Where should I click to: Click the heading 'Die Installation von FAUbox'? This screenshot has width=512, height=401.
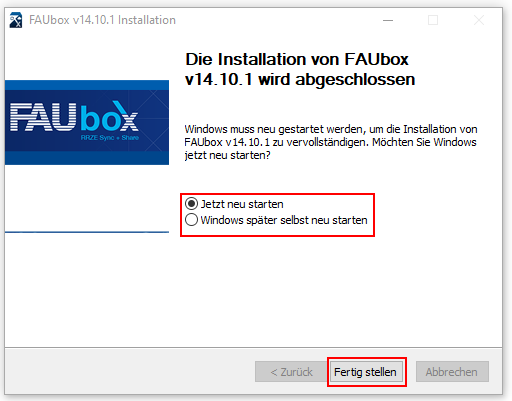click(297, 59)
